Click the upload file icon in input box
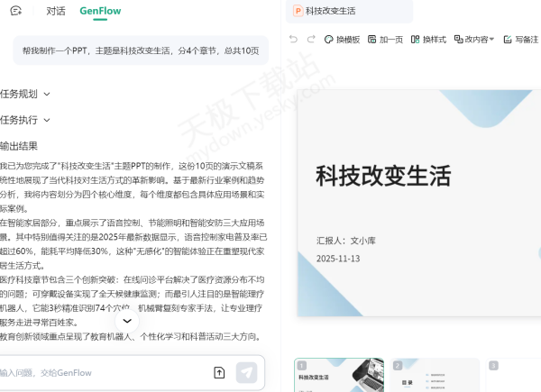The height and width of the screenshot is (392, 541). point(219,372)
